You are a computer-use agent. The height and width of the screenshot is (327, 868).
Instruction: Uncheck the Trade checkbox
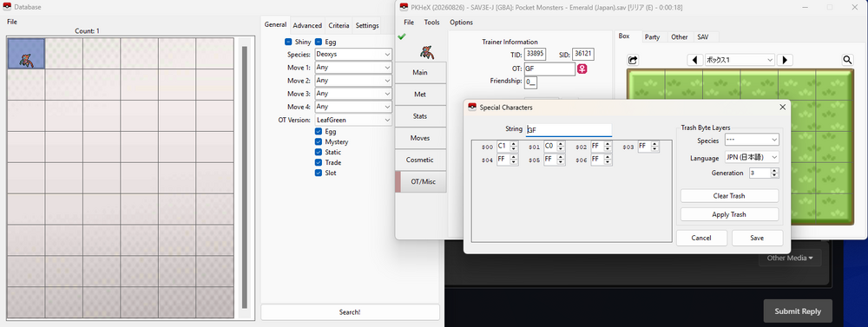click(319, 162)
